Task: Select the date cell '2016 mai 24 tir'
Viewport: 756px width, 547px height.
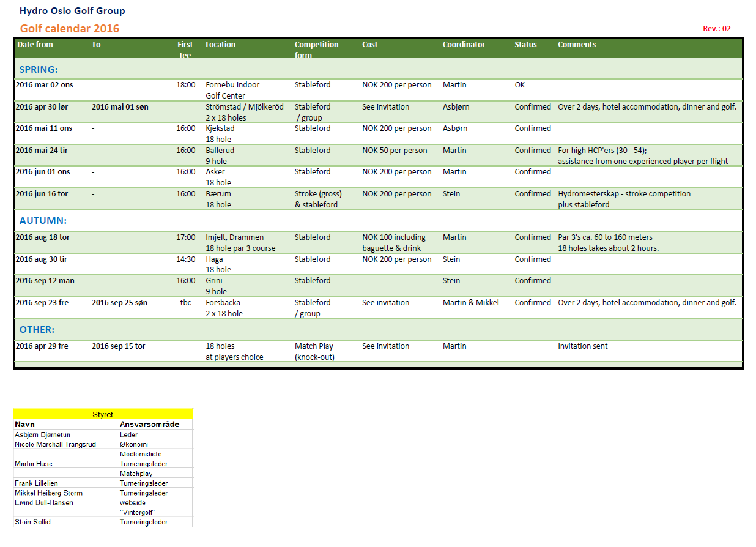Action: (42, 151)
